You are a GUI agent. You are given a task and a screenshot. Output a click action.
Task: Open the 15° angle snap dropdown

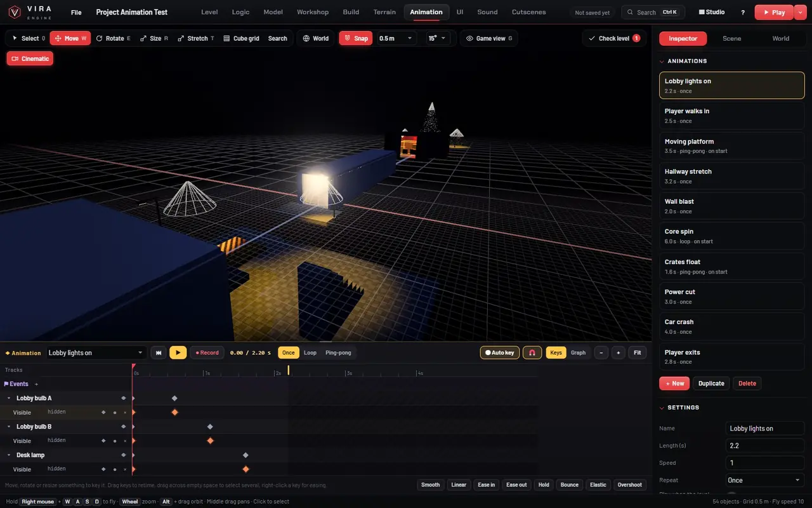coord(438,39)
